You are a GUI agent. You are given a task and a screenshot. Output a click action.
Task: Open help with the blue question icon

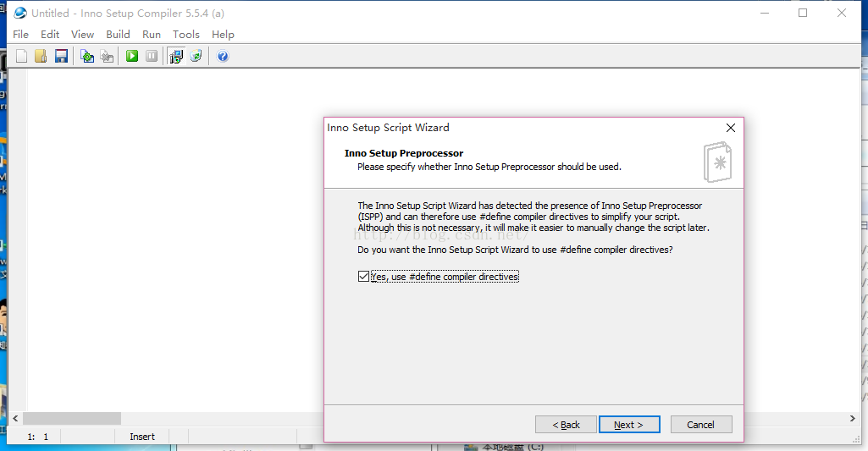tap(223, 56)
